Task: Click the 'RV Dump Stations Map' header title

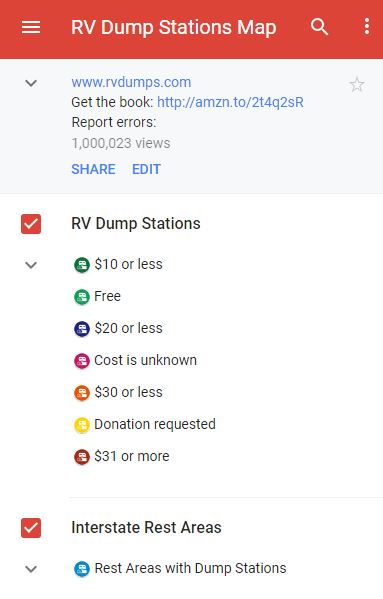Action: 174,28
